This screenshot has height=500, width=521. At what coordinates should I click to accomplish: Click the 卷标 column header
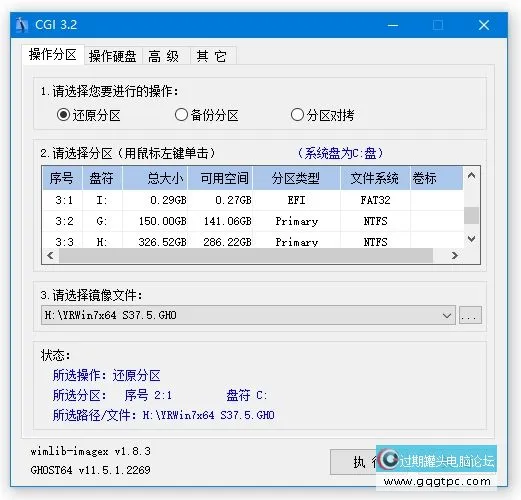pos(437,178)
